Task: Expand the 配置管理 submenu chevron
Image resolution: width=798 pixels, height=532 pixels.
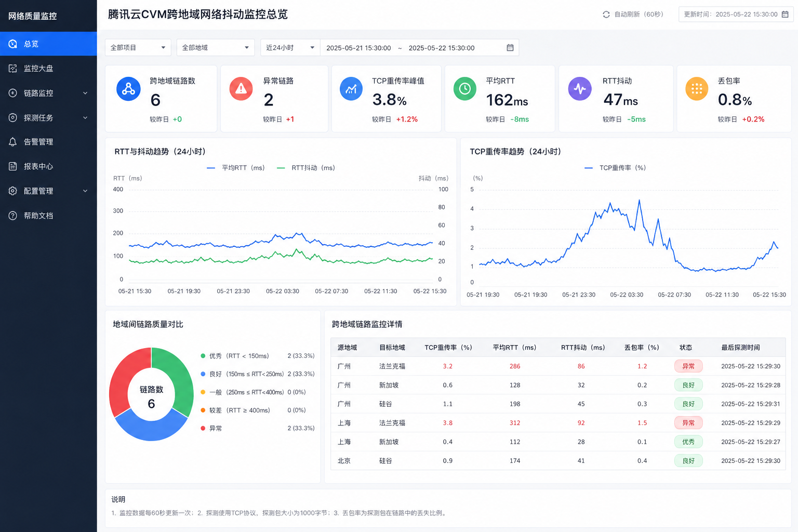Action: (85, 191)
